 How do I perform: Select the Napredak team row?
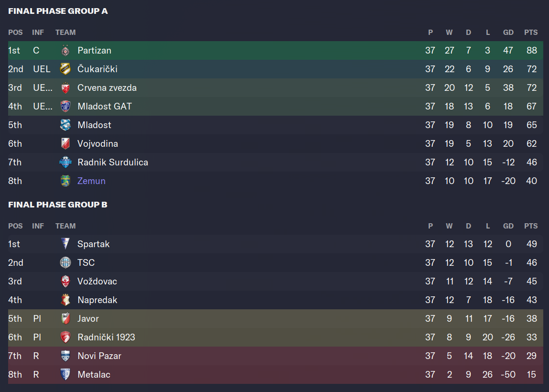point(276,300)
